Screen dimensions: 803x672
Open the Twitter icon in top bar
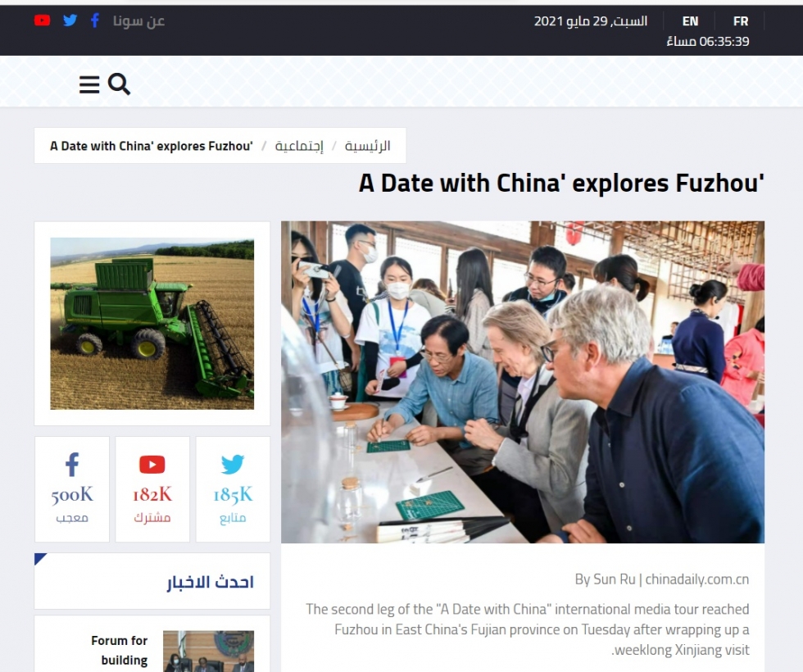[x=70, y=20]
